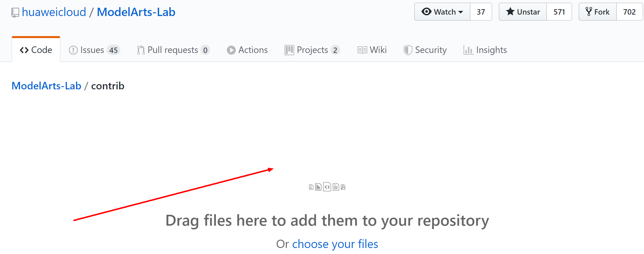View the 571 stargazers count
The height and width of the screenshot is (254, 644).
point(559,12)
